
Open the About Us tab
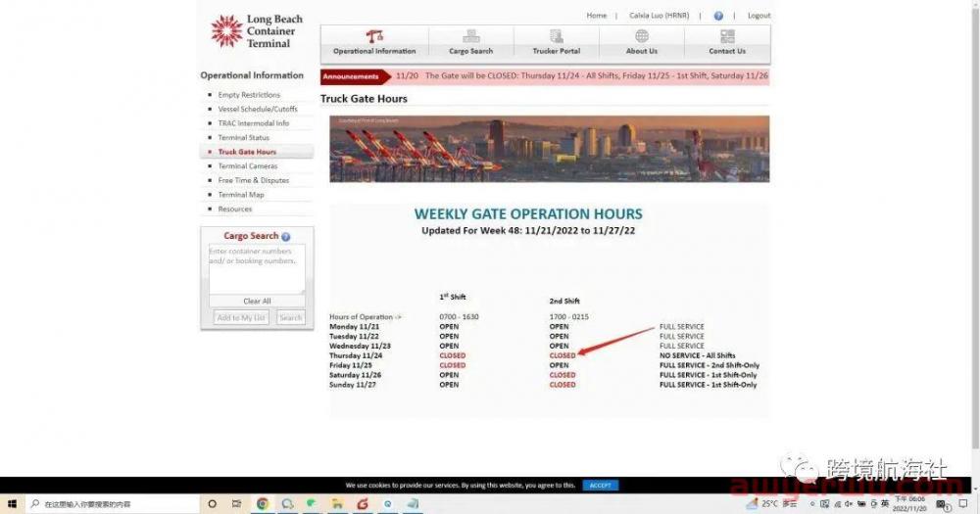(641, 43)
